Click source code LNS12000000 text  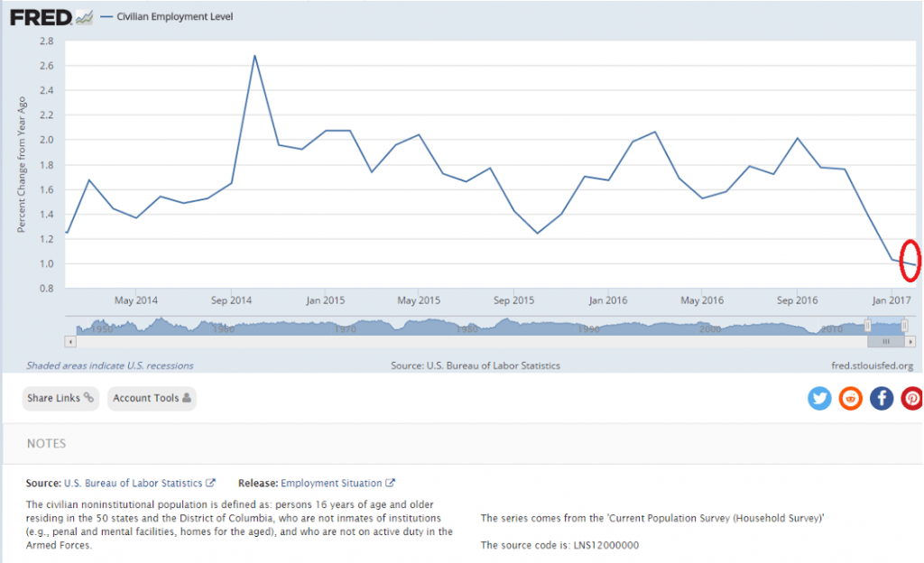pos(606,545)
